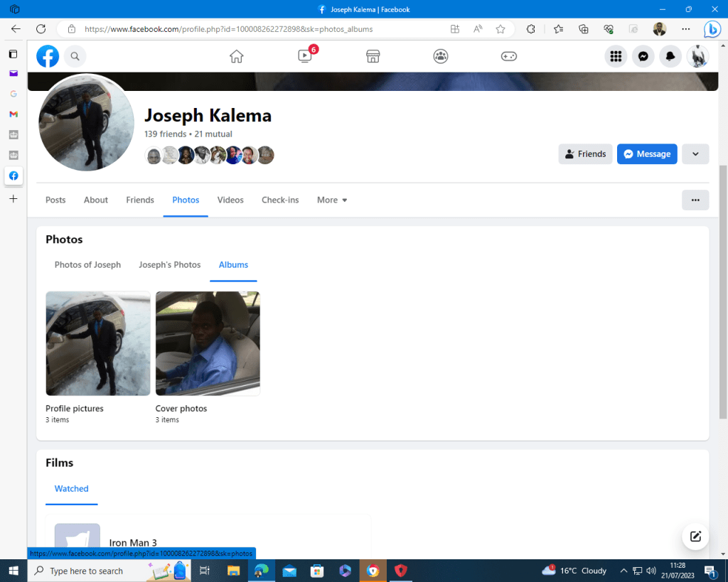Expand the More dropdown in profile tabs
Image resolution: width=728 pixels, height=582 pixels.
tap(332, 200)
